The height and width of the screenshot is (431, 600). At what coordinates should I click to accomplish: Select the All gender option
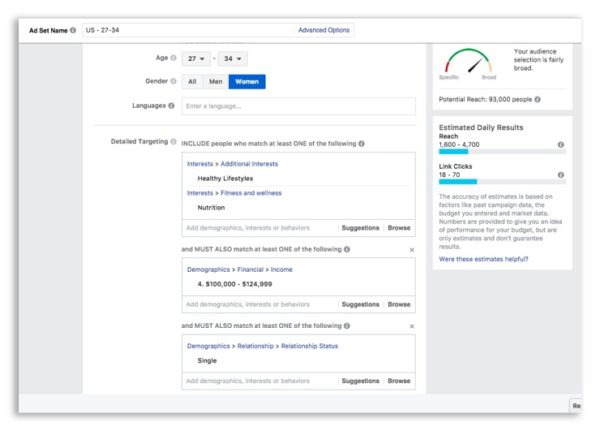coord(192,82)
